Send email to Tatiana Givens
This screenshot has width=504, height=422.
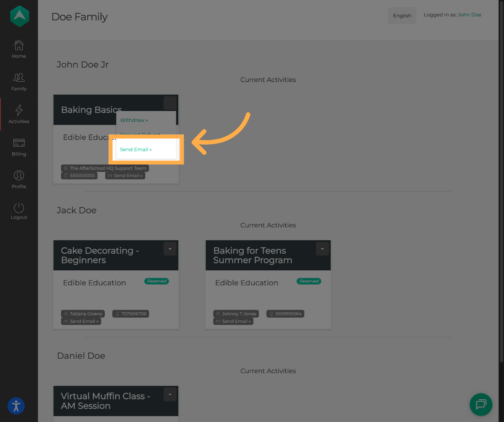click(x=81, y=322)
